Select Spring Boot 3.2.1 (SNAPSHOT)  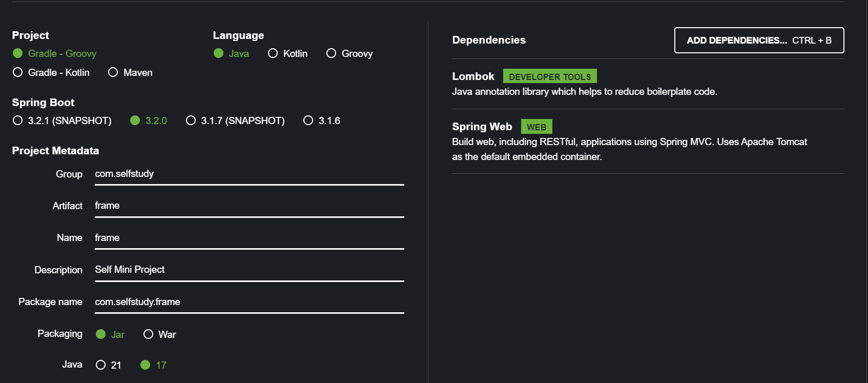(x=62, y=120)
